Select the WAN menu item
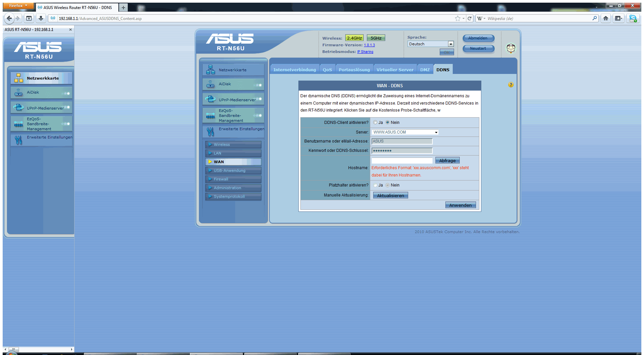644x355 pixels. coord(233,162)
